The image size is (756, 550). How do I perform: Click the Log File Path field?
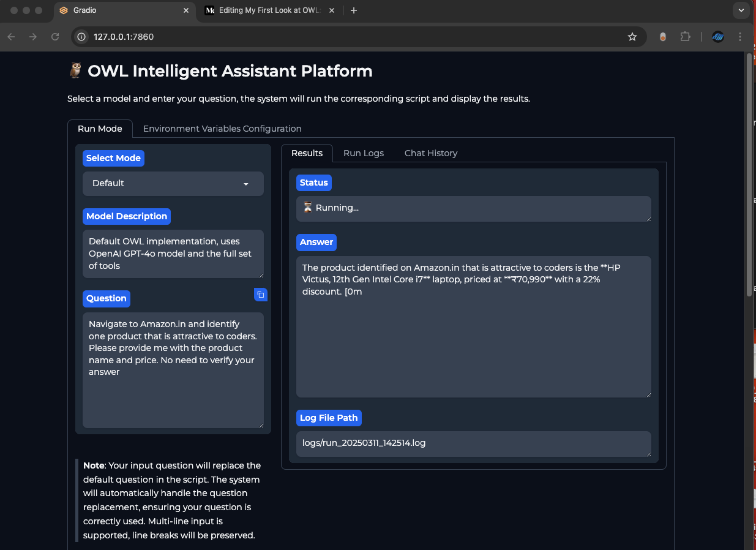click(x=473, y=443)
